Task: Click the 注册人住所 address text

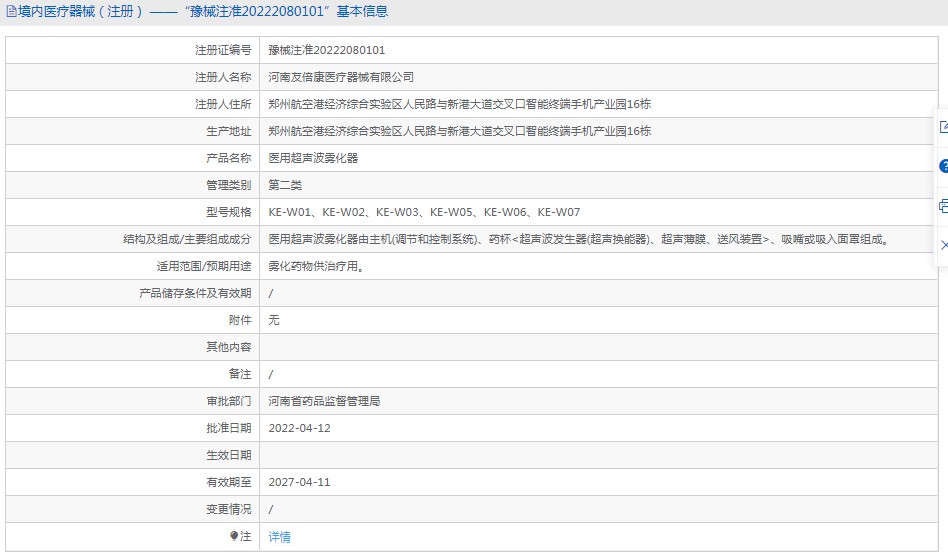Action: (x=460, y=104)
